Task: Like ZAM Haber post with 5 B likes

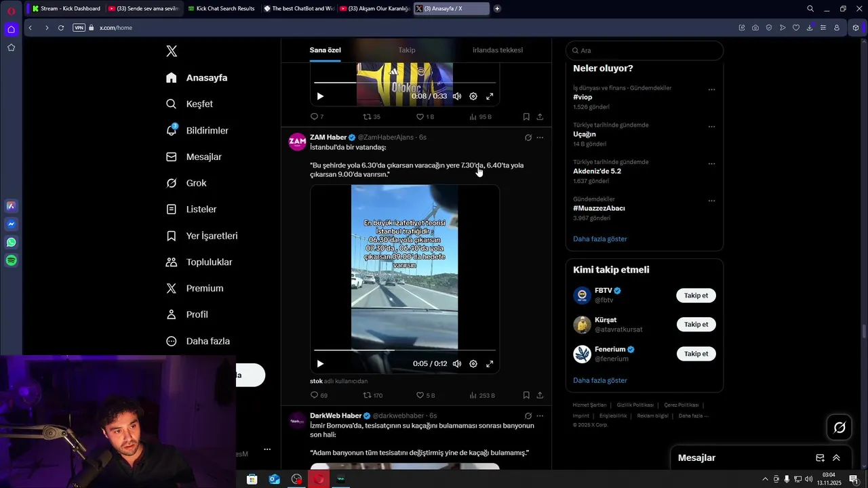Action: pos(425,395)
